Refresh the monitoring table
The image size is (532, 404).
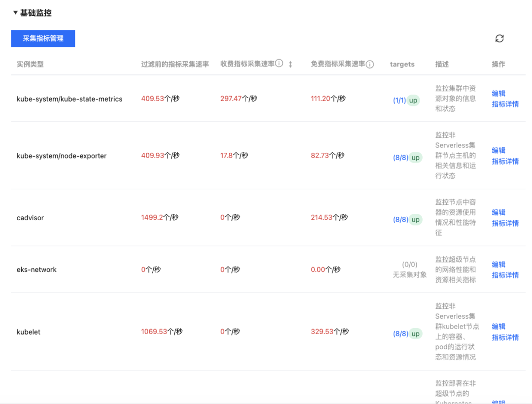click(x=499, y=38)
